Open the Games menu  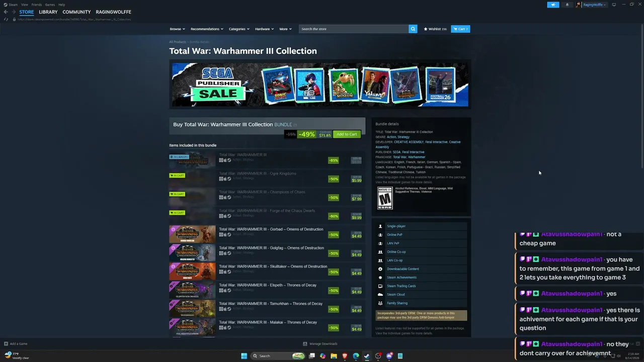tap(50, 5)
